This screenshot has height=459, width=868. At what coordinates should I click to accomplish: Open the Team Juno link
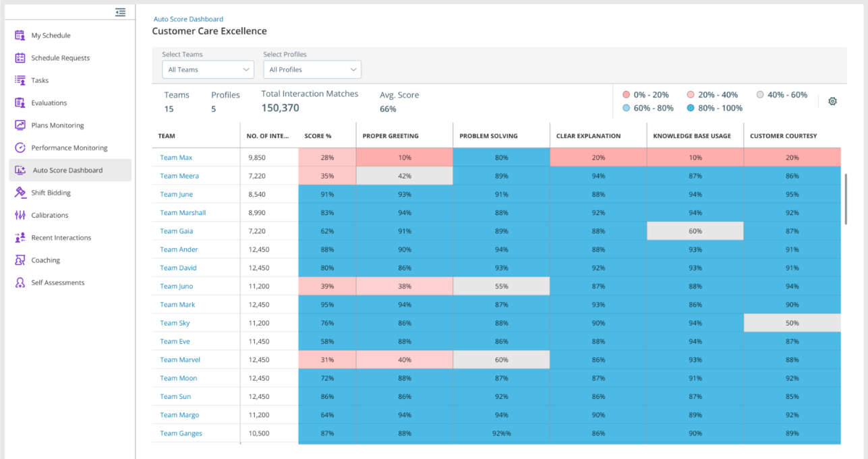(177, 286)
